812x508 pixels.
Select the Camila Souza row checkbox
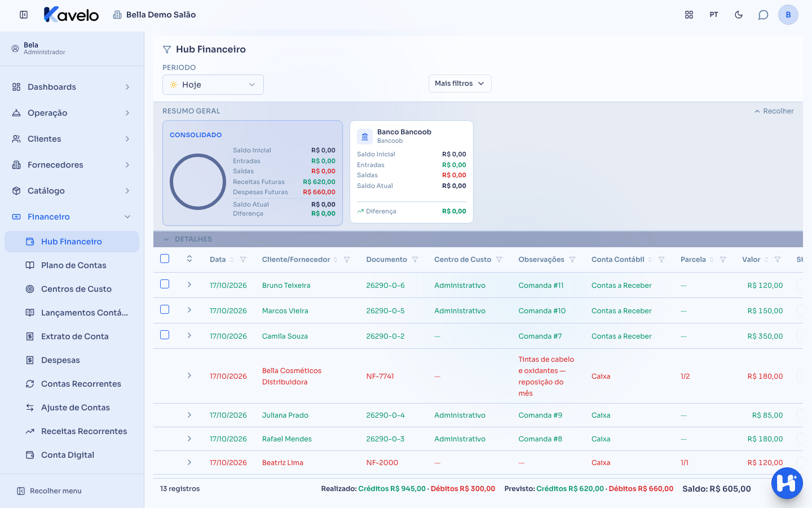pos(165,335)
